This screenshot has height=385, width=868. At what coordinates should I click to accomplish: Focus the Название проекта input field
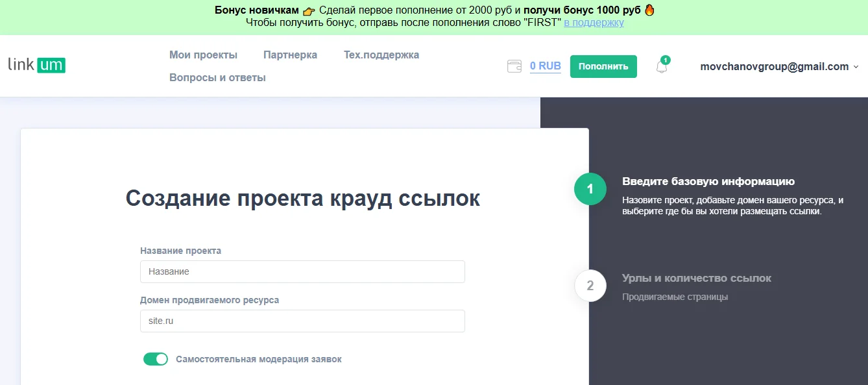click(x=302, y=271)
